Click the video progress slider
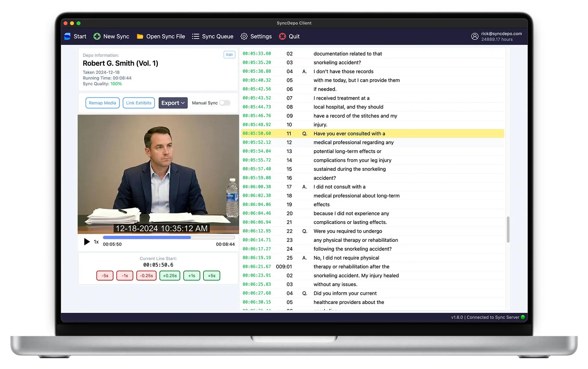Viewport: 588px width, 369px height. click(169, 237)
